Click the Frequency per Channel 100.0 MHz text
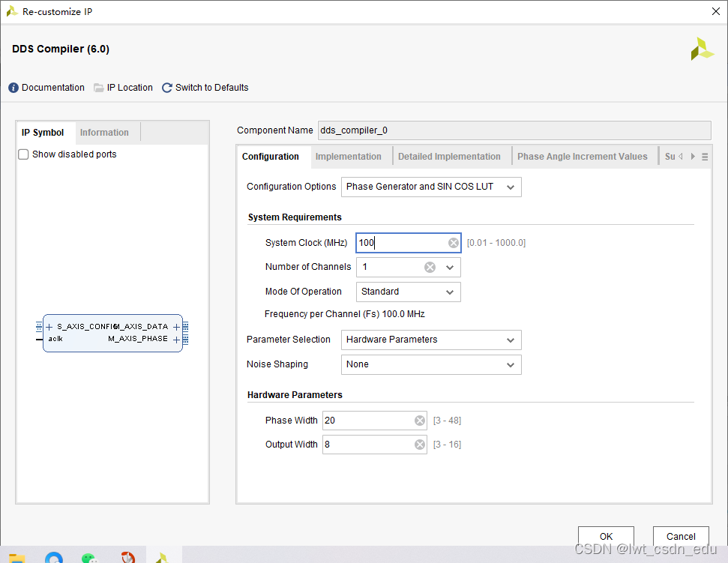The height and width of the screenshot is (563, 728). [x=344, y=314]
